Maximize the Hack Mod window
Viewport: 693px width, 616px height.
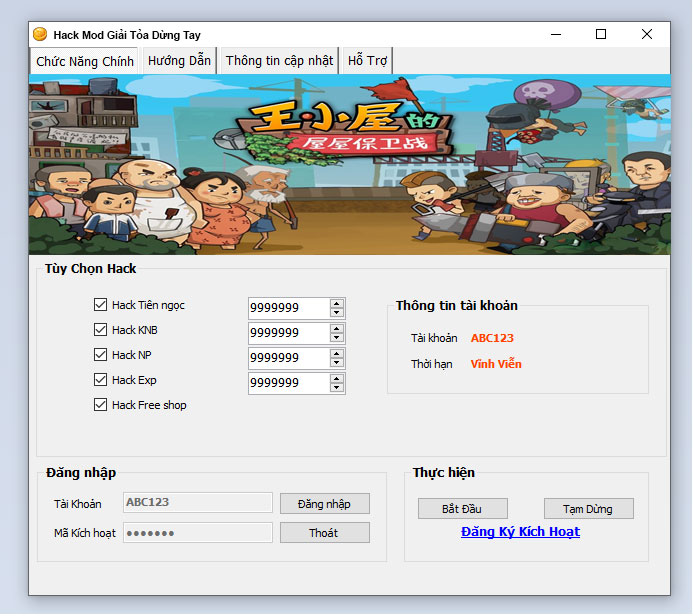pos(601,34)
